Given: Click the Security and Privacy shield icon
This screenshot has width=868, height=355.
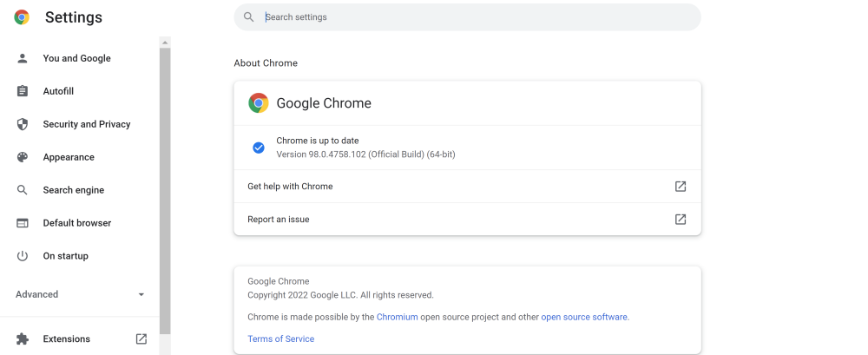Looking at the screenshot, I should (23, 124).
